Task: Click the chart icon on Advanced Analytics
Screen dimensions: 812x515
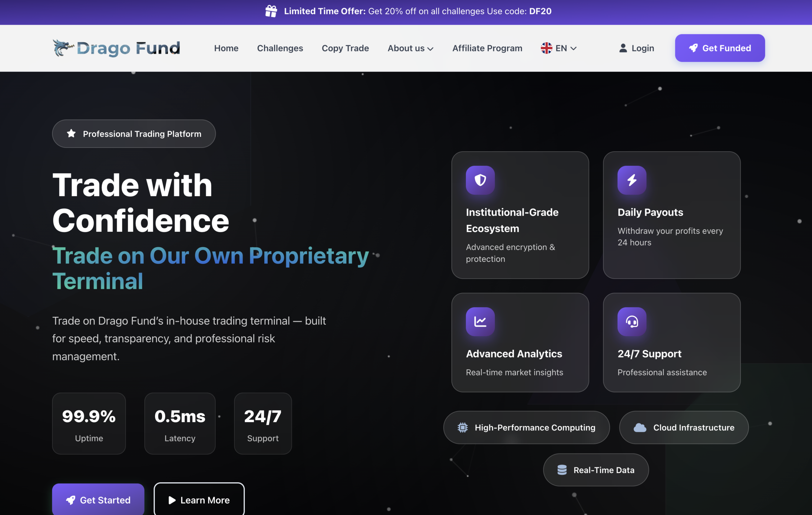Action: pos(480,322)
